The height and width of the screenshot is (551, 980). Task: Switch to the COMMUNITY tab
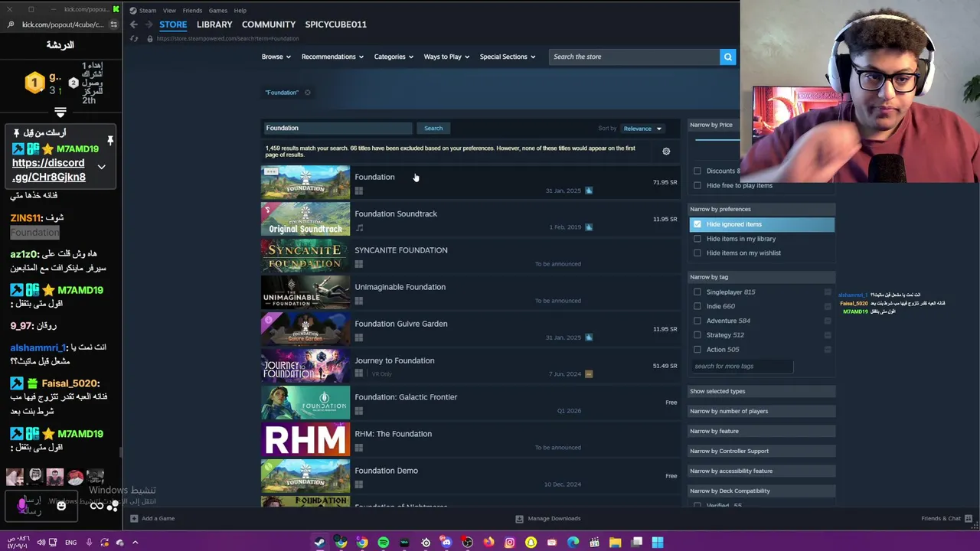pyautogui.click(x=269, y=24)
